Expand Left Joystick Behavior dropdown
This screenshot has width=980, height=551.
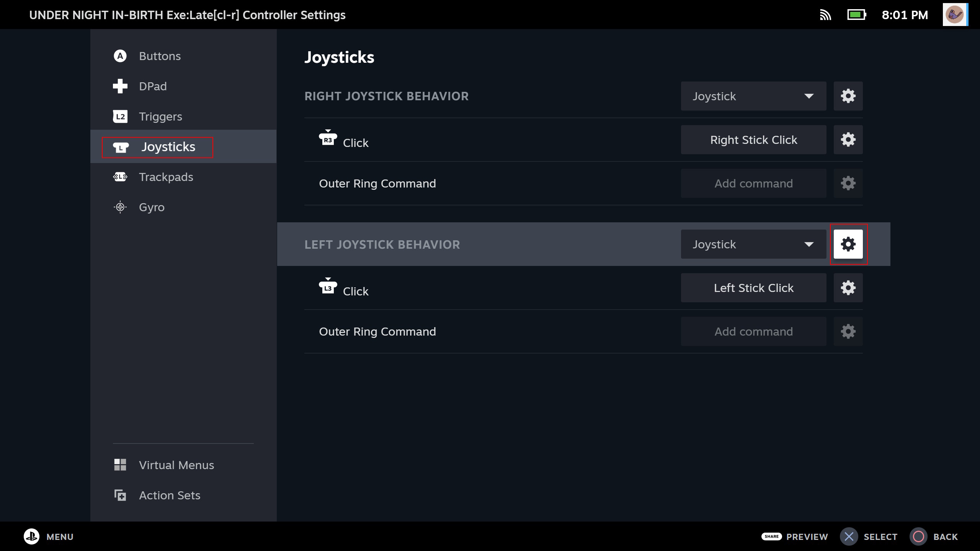pos(753,244)
